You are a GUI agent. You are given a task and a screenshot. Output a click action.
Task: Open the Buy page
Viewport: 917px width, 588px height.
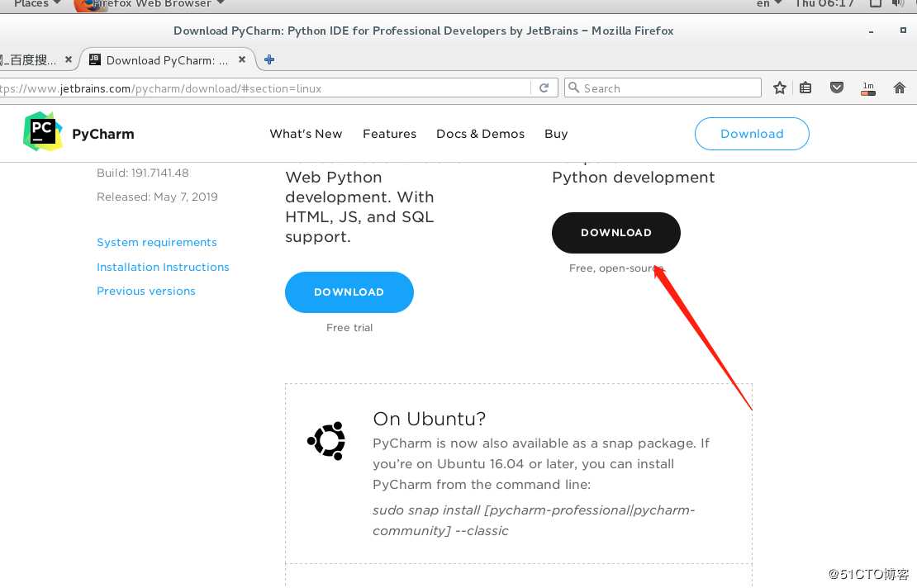tap(556, 134)
